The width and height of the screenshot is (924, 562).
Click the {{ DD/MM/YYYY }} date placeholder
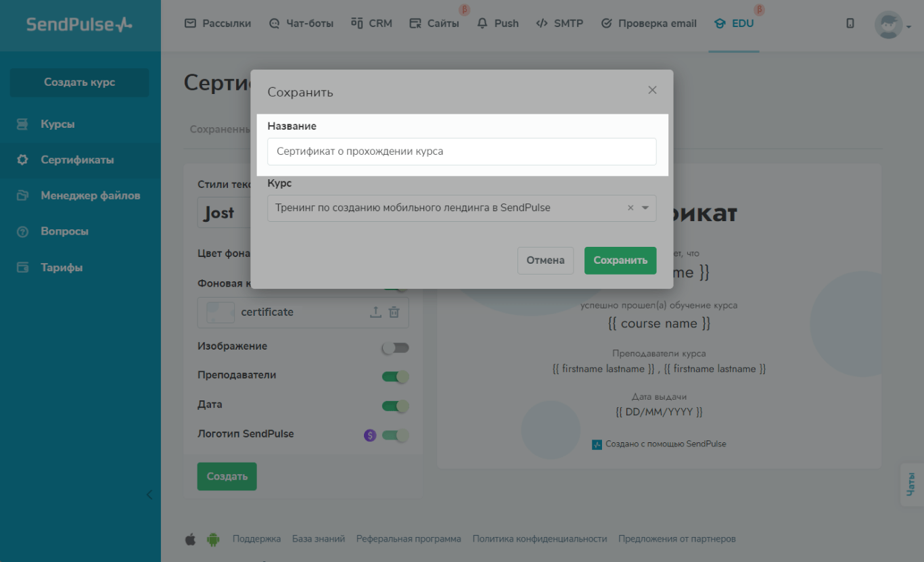[x=660, y=411]
